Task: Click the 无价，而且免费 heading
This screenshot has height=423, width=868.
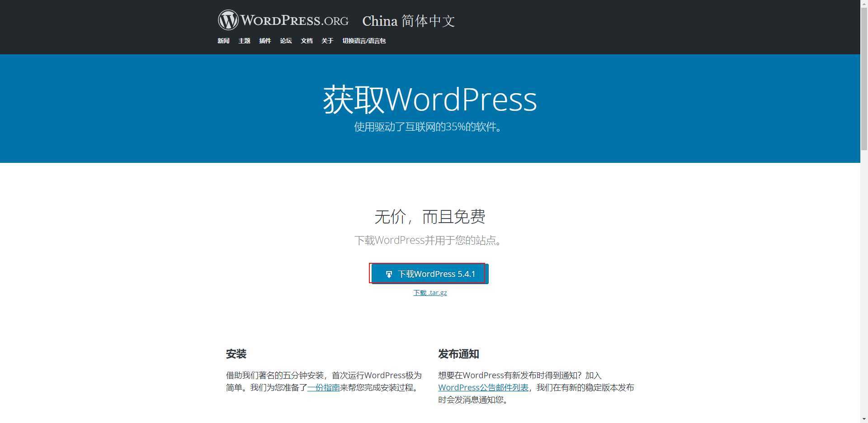Action: pos(430,217)
